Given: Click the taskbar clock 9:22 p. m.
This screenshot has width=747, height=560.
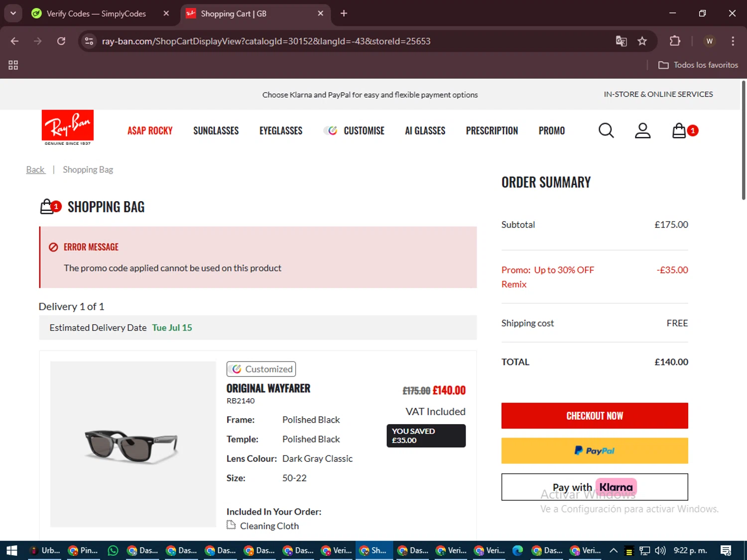Looking at the screenshot, I should [690, 551].
